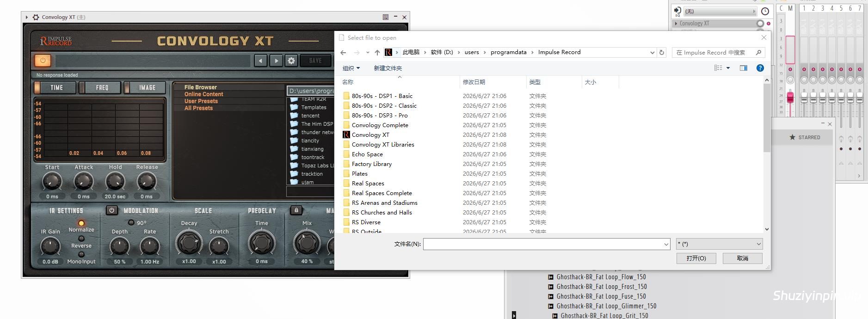Image resolution: width=868 pixels, height=319 pixels.
Task: Select the Echo Space folder
Action: point(367,154)
